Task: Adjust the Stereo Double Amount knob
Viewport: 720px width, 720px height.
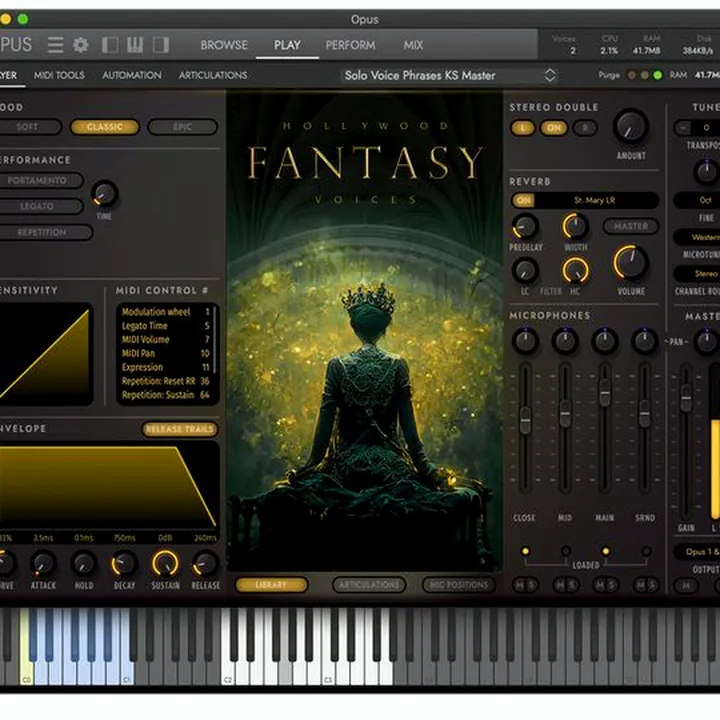Action: point(631,127)
